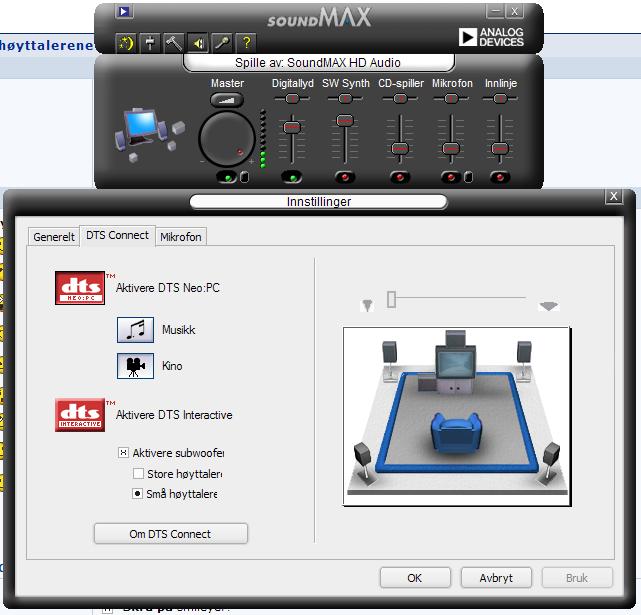Click the DTS room size slider handle

point(392,299)
